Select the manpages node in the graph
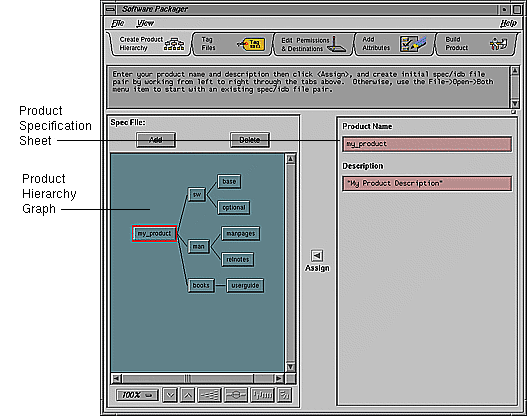The image size is (527, 416). [x=241, y=234]
